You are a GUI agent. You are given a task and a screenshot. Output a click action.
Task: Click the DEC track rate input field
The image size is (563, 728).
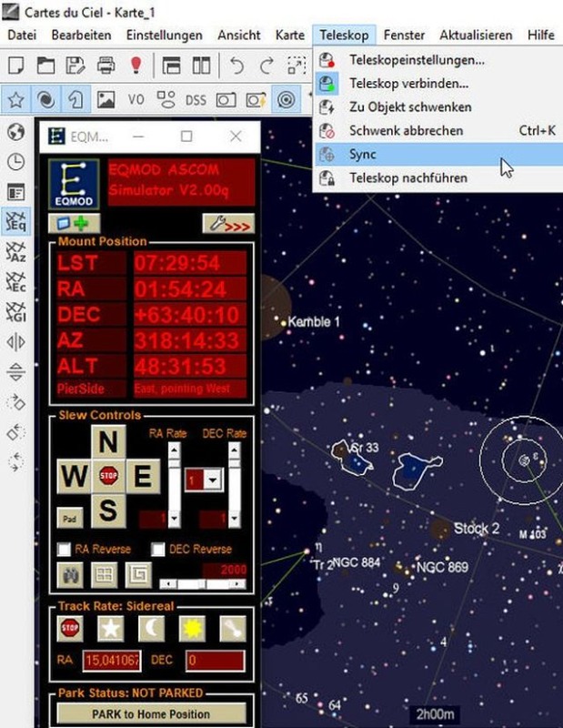click(215, 661)
